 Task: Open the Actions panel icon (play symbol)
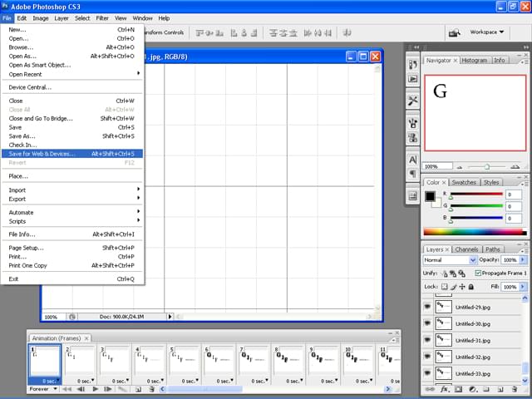coord(412,79)
